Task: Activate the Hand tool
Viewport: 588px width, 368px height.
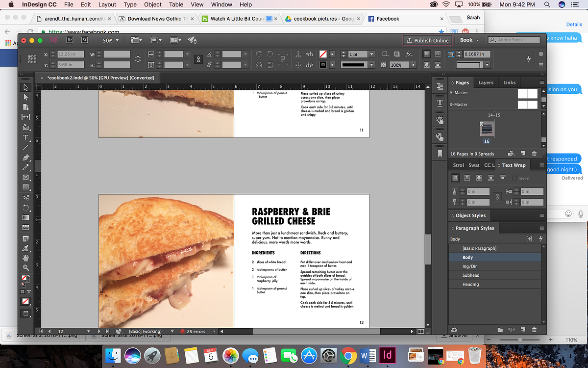Action: [x=26, y=258]
